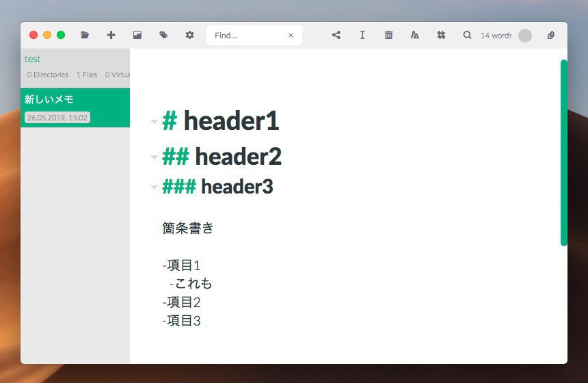This screenshot has height=383, width=588.
Task: Click the magnifier search icon
Action: pos(467,36)
